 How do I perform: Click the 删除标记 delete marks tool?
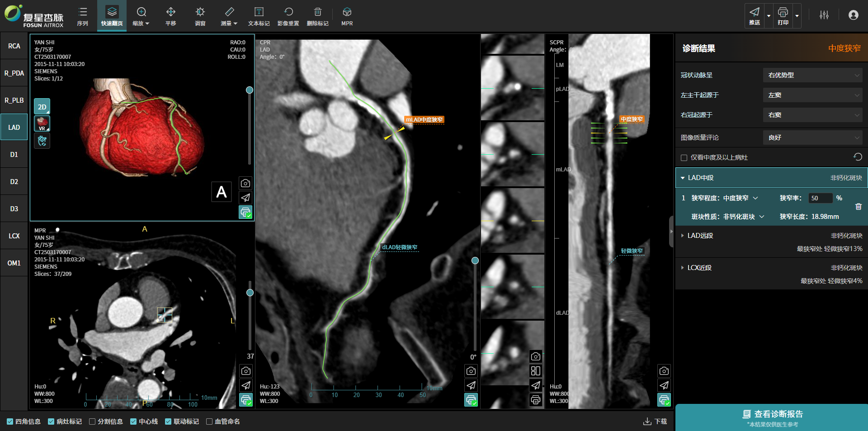(317, 16)
